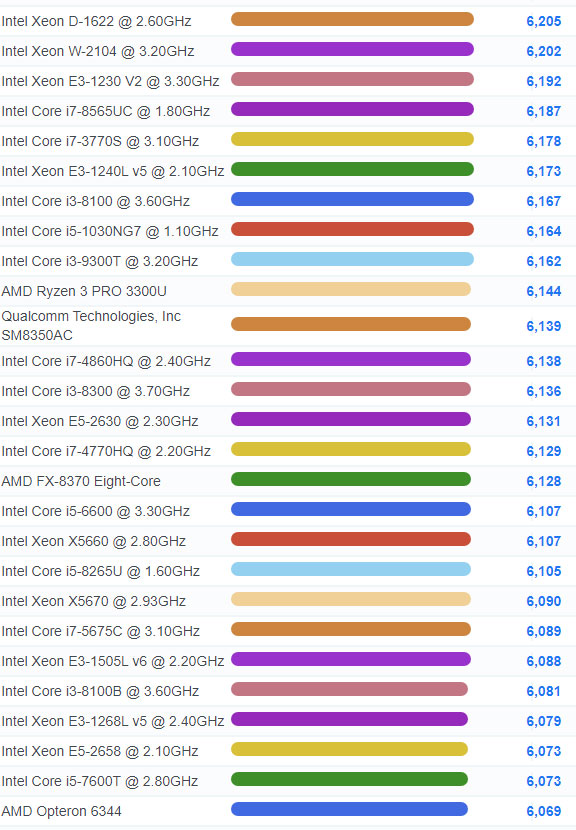The height and width of the screenshot is (830, 576).
Task: Click the 6,088 score value
Action: tap(544, 661)
